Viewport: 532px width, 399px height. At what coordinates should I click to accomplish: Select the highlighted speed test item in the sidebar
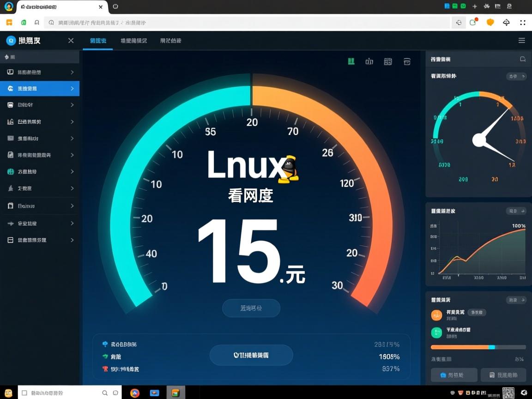click(40, 88)
